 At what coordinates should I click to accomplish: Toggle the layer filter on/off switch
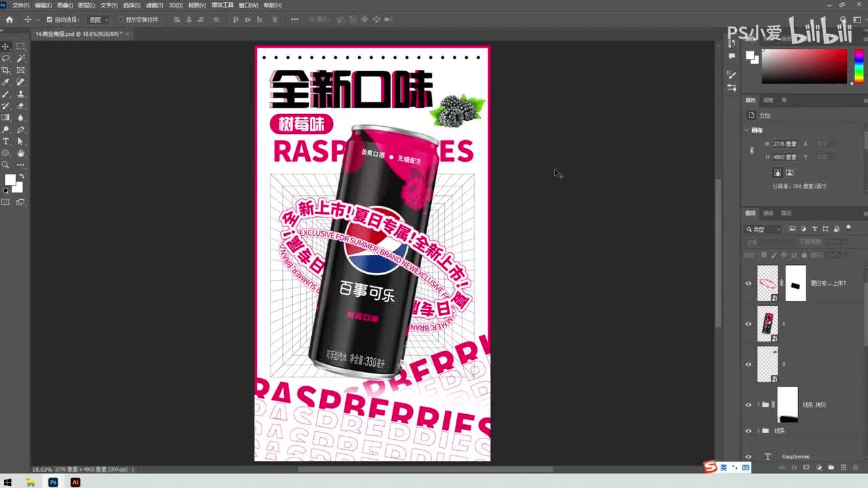[x=848, y=228]
